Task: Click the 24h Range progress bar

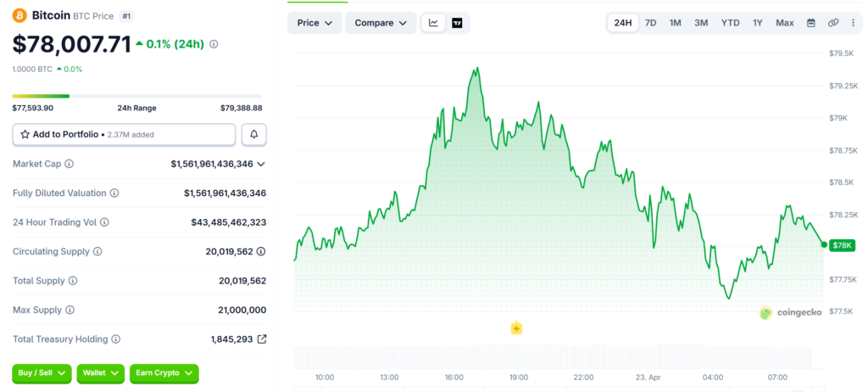Action: click(x=137, y=96)
